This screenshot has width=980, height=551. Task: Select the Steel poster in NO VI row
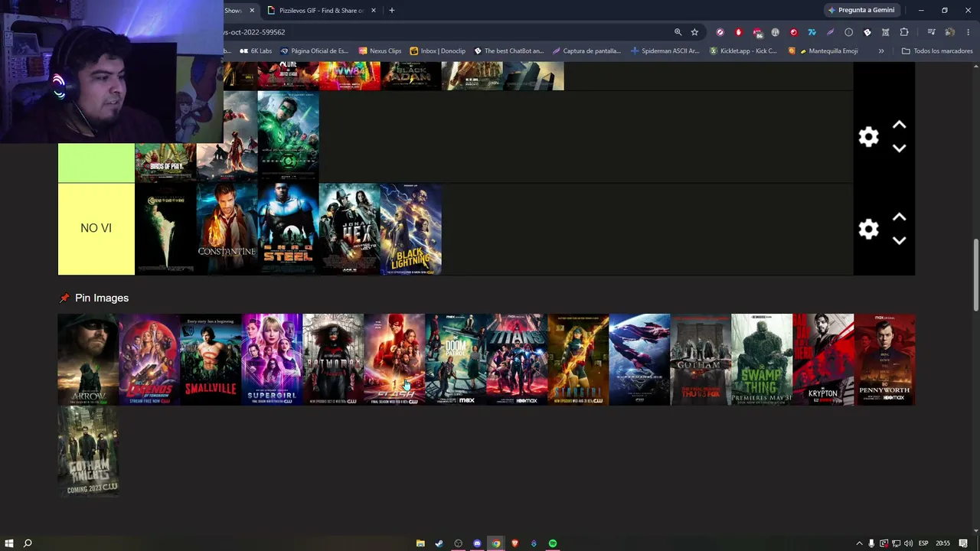[288, 229]
